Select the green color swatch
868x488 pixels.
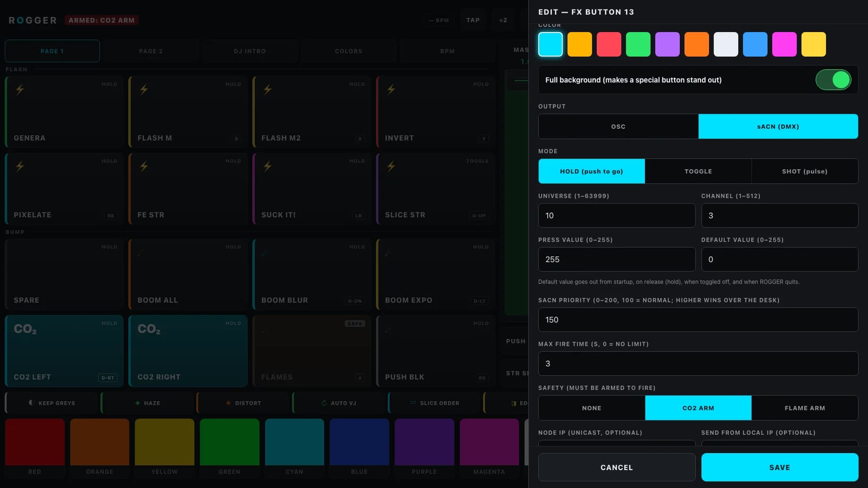pyautogui.click(x=638, y=44)
